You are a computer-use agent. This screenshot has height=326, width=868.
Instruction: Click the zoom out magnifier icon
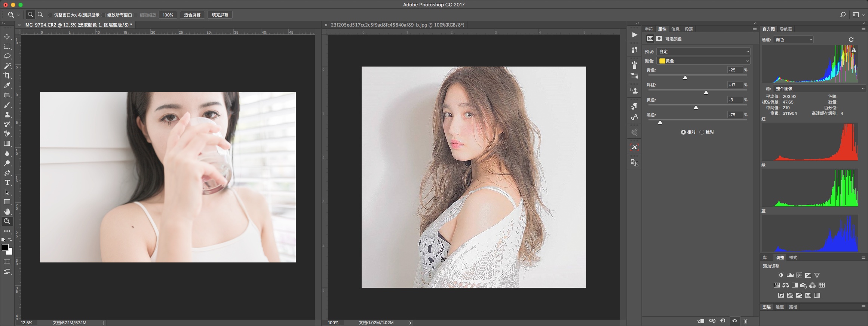point(40,15)
